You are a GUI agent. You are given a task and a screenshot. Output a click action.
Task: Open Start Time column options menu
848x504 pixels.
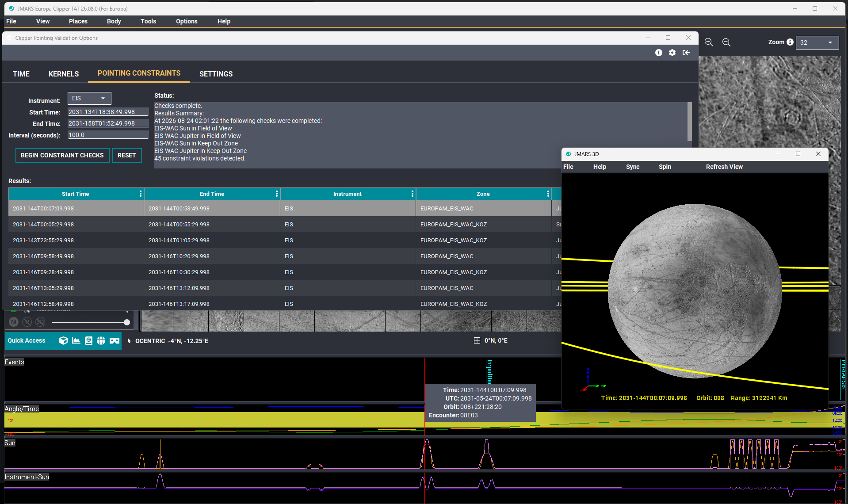point(141,194)
